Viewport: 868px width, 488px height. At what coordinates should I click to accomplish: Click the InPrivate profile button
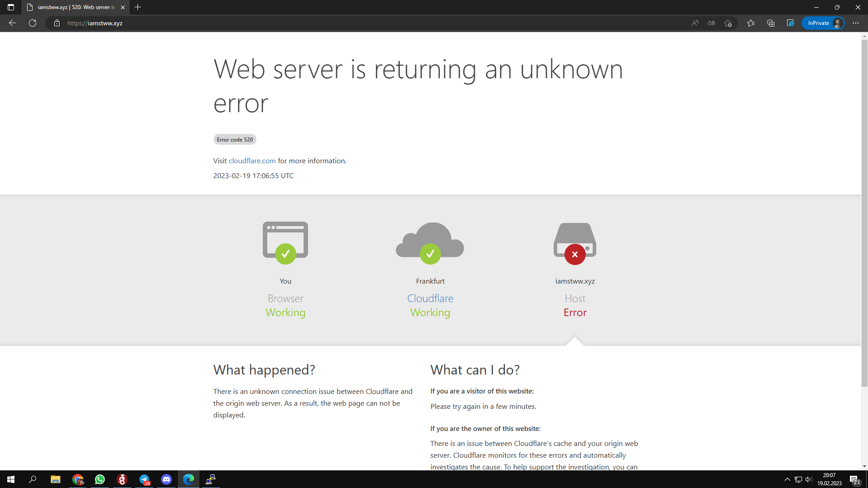[x=823, y=23]
